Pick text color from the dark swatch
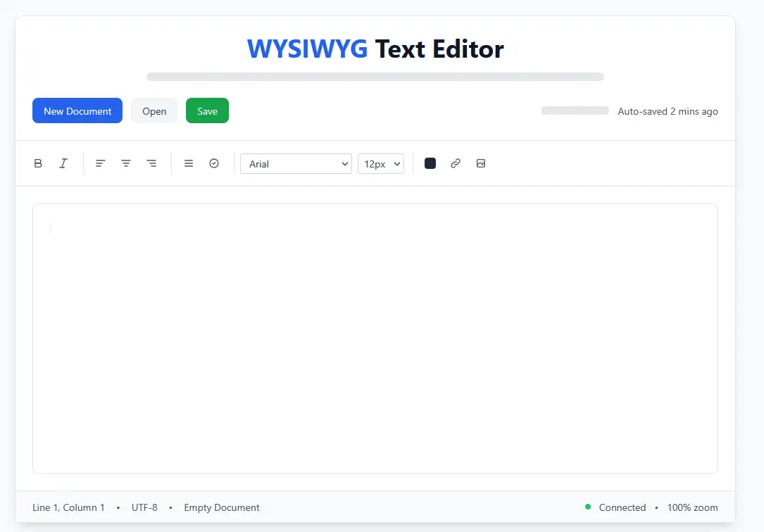The height and width of the screenshot is (532, 764). coord(430,163)
